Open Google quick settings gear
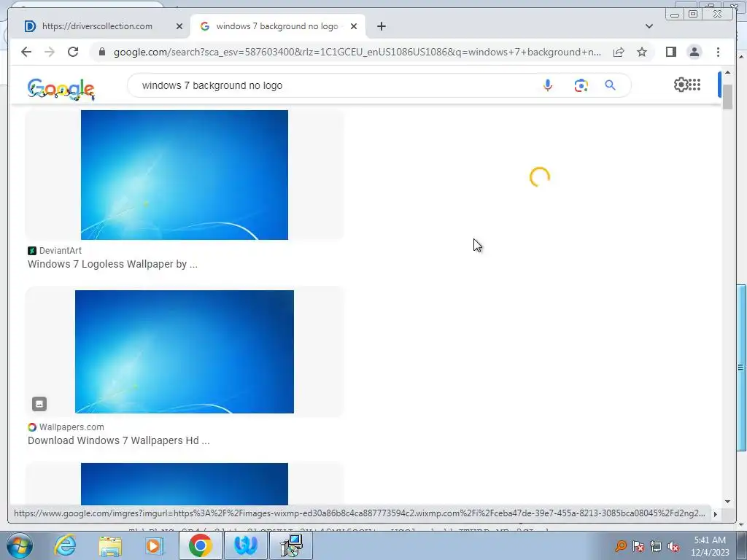747x560 pixels. (681, 85)
